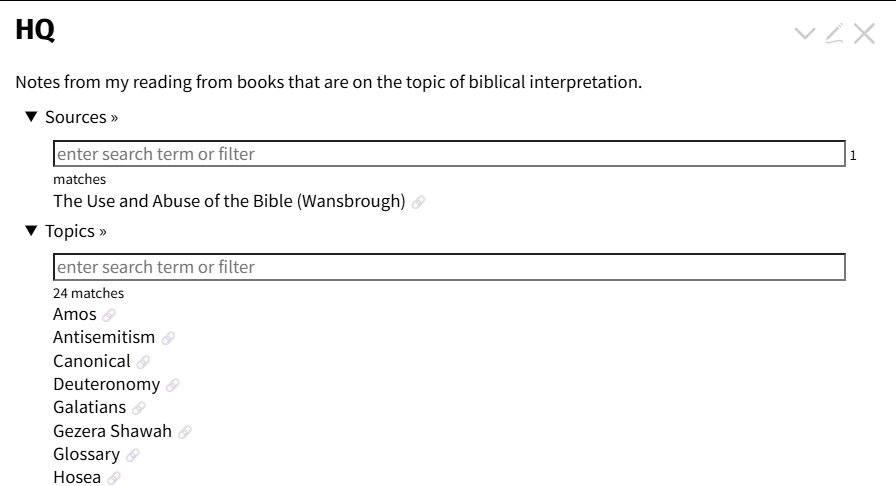Collapse the Topics section triangle
The image size is (896, 486).
(32, 232)
